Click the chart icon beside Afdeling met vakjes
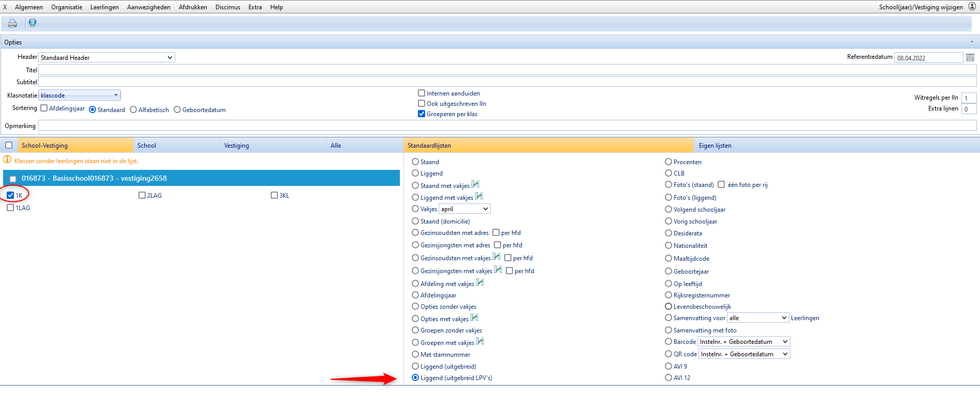Viewport: 980px width, 411px height. pyautogui.click(x=480, y=282)
